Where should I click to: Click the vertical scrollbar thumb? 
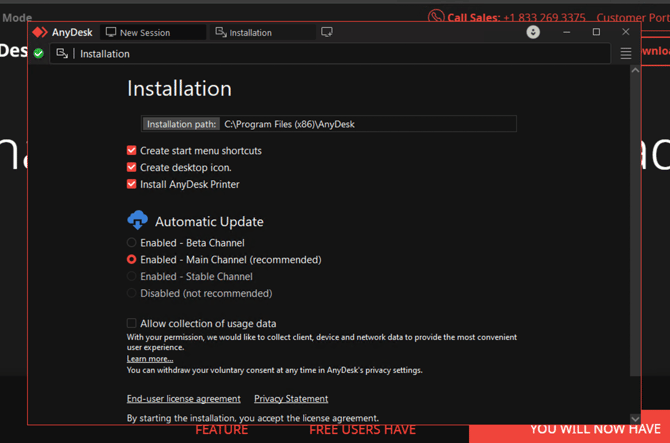(635, 226)
